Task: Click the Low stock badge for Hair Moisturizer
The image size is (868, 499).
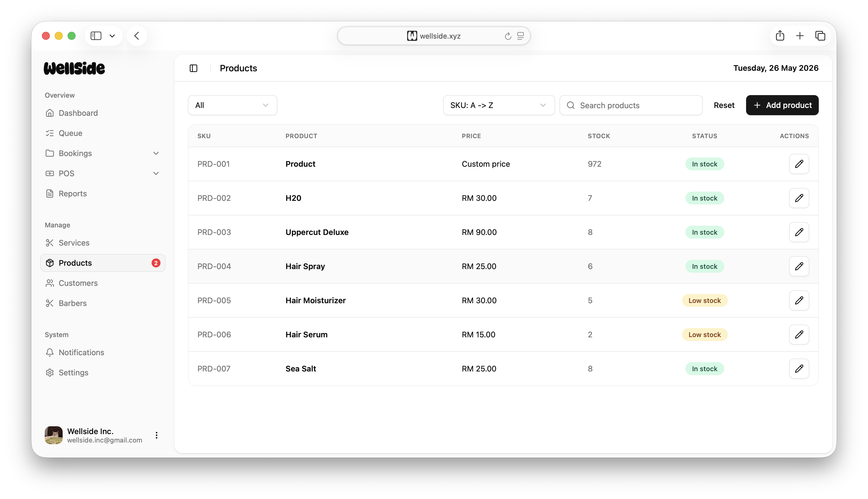Action: click(704, 300)
